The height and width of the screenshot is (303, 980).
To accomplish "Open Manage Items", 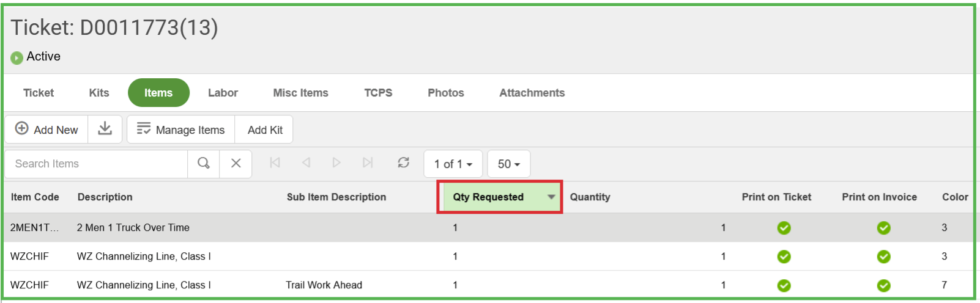I will (x=181, y=130).
